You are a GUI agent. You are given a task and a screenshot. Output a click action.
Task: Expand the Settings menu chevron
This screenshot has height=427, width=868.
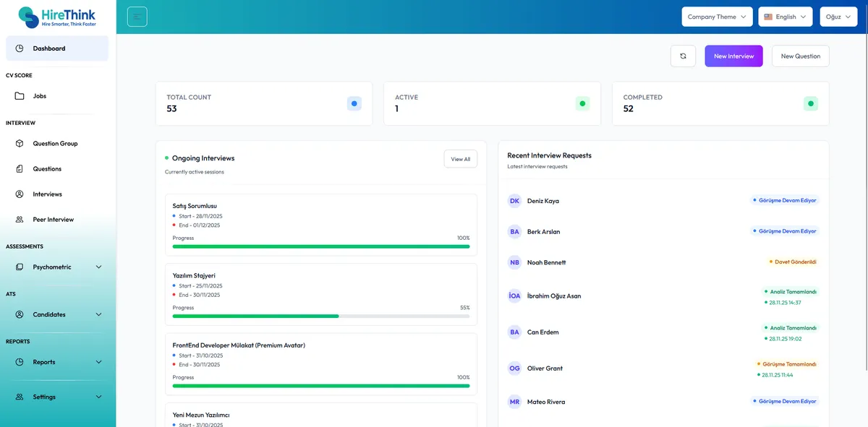[99, 397]
